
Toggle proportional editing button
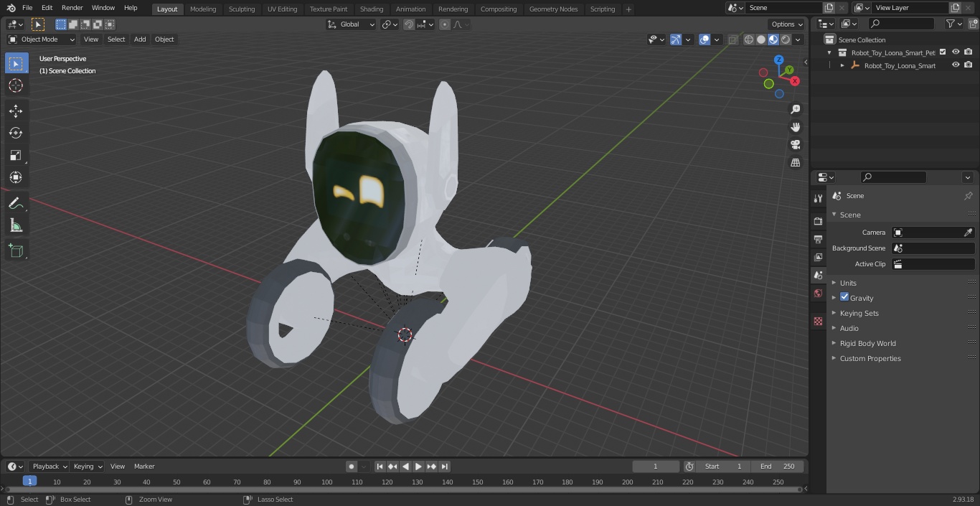coord(445,24)
